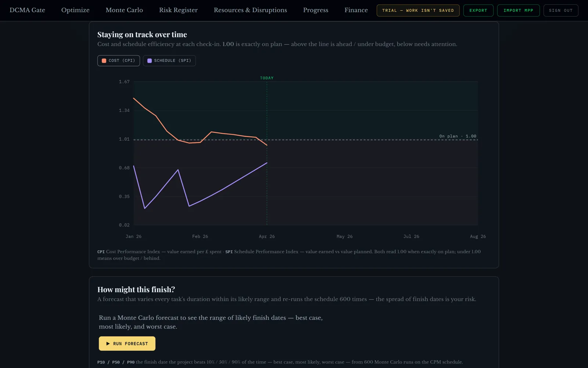Click the Trial – Work Isn't Saved badge

(x=418, y=10)
